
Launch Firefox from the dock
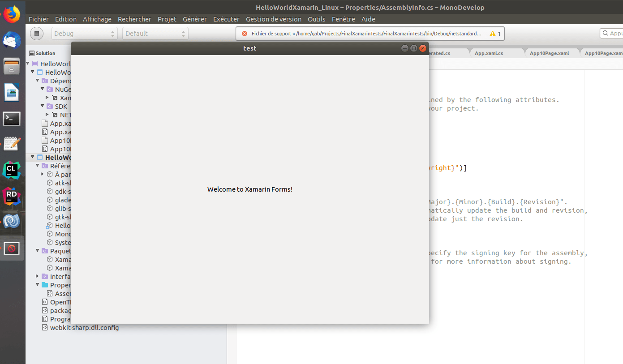pos(12,14)
